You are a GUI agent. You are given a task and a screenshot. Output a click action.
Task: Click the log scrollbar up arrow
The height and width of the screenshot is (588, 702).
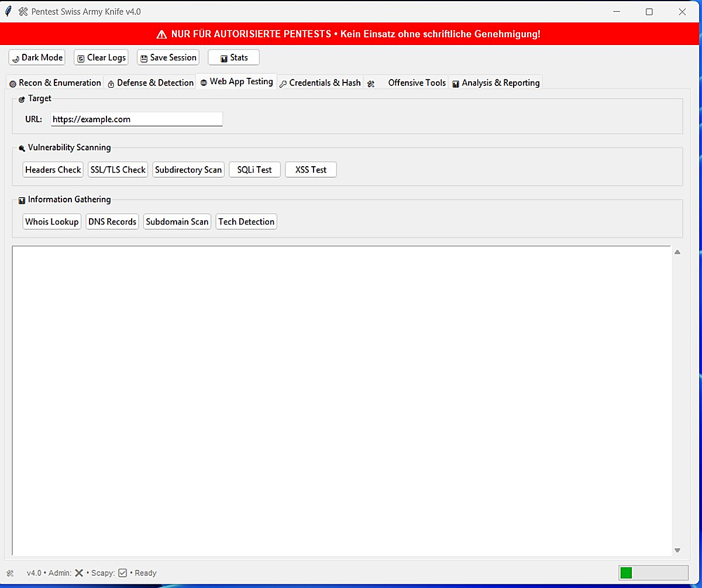pos(677,252)
